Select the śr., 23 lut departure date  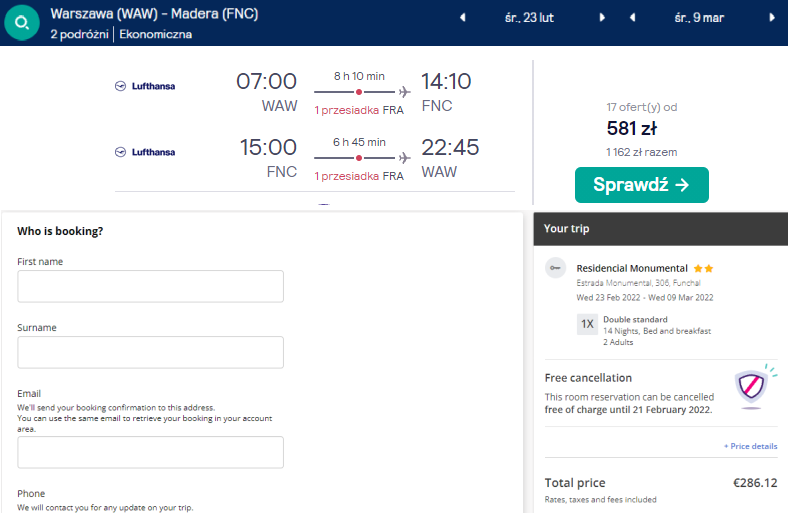(x=531, y=17)
